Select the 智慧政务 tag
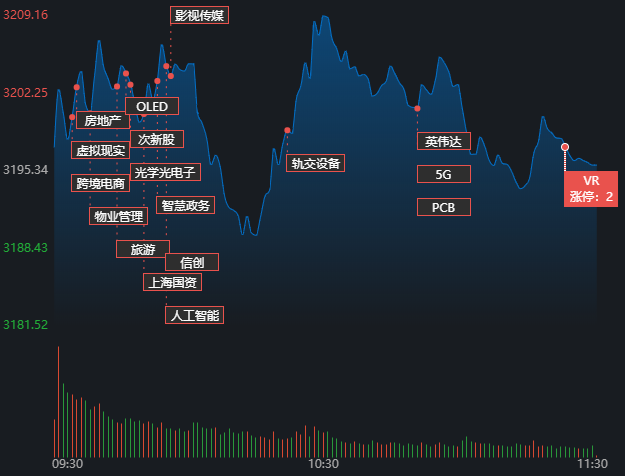 pyautogui.click(x=185, y=205)
